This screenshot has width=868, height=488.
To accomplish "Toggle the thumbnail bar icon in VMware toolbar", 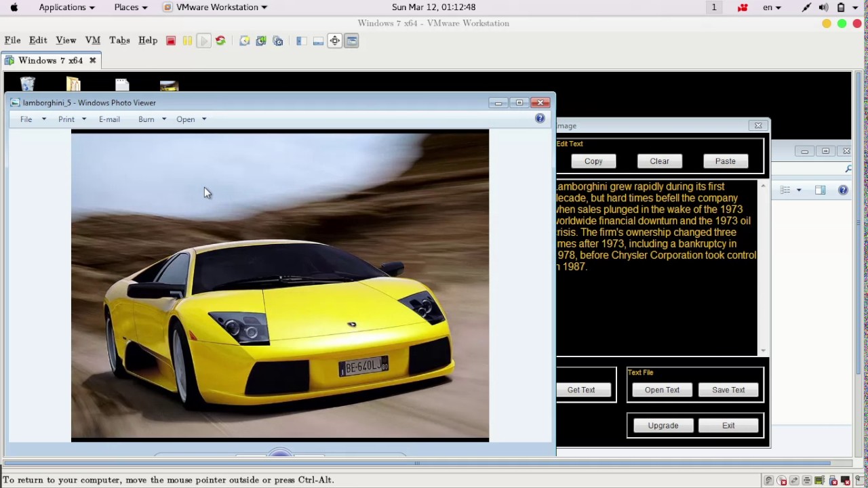I will click(318, 41).
